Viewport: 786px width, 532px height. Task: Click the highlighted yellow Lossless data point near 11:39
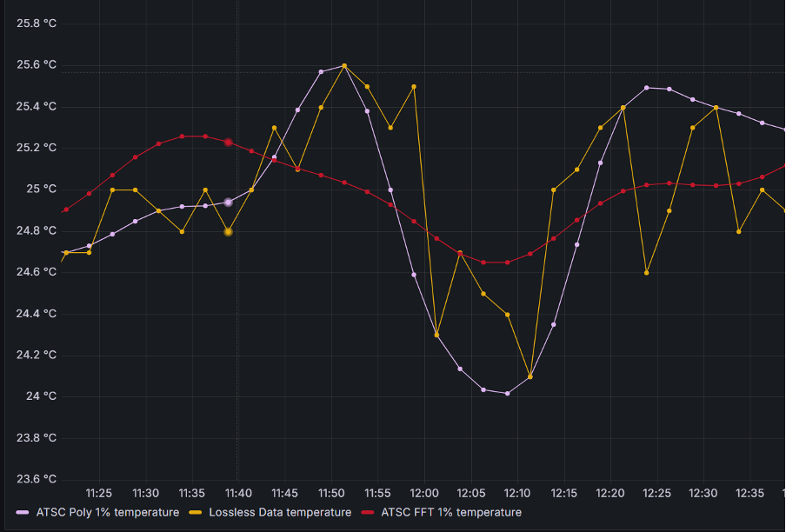[228, 232]
